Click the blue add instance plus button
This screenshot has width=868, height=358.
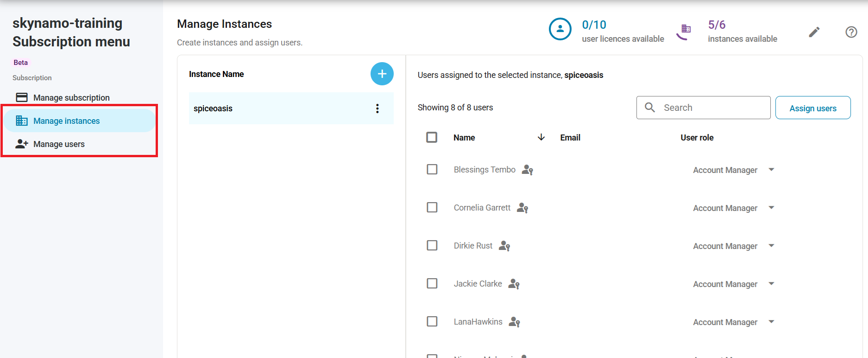click(382, 74)
